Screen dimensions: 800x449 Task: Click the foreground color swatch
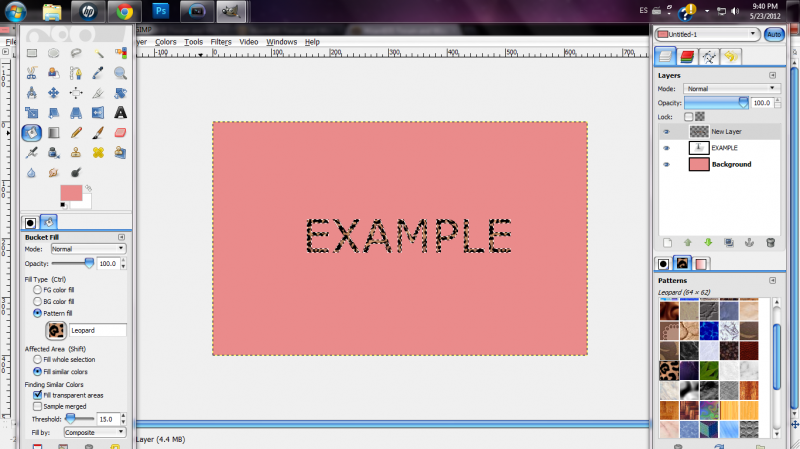(x=71, y=193)
